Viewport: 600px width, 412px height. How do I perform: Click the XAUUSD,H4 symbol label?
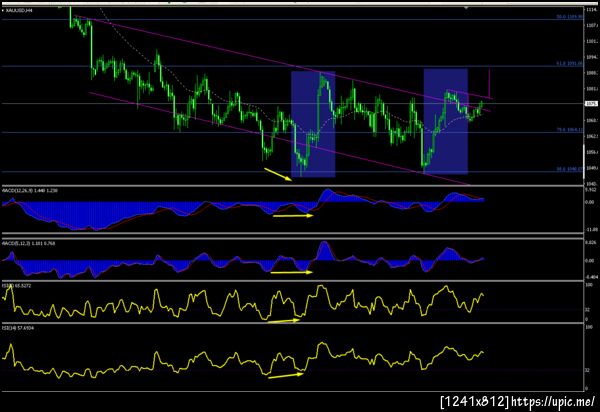click(19, 10)
